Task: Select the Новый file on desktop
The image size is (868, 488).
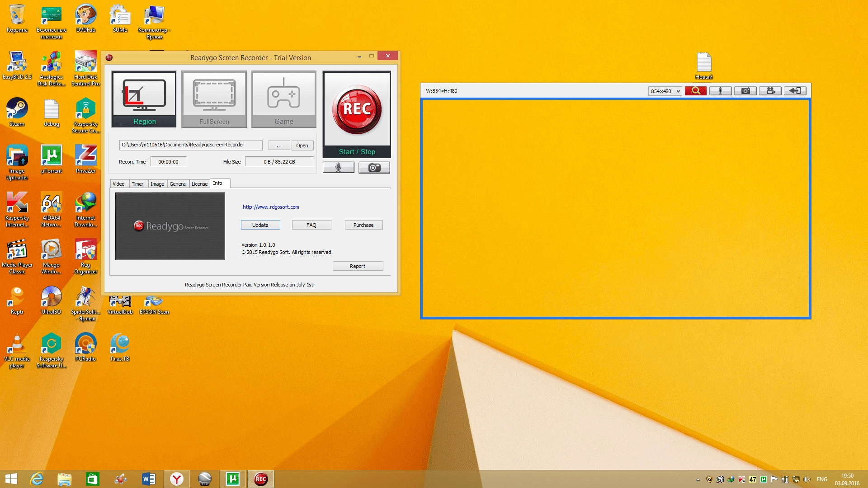Action: [x=704, y=66]
